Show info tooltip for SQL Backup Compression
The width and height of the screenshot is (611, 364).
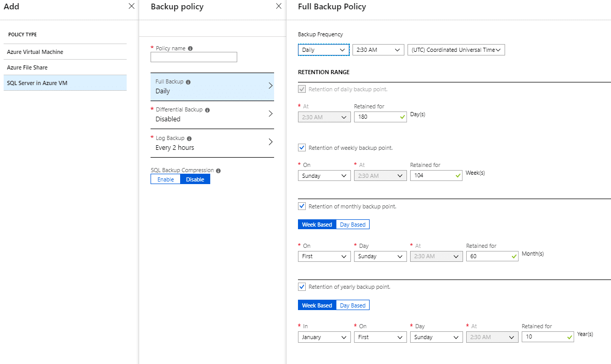pyautogui.click(x=218, y=171)
